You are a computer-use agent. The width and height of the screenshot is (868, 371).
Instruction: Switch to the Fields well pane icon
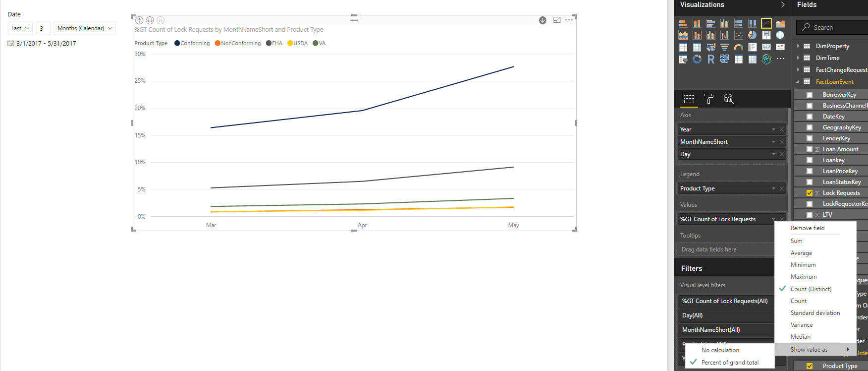coord(689,99)
